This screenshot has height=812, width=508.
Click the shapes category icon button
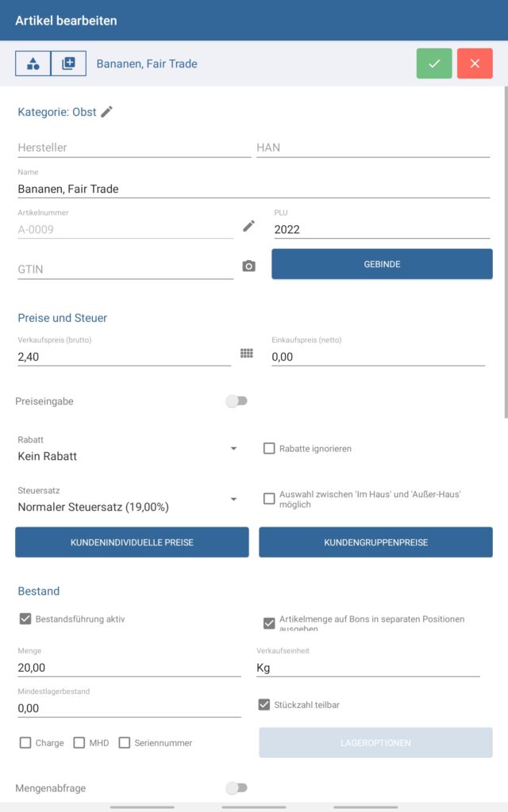33,63
